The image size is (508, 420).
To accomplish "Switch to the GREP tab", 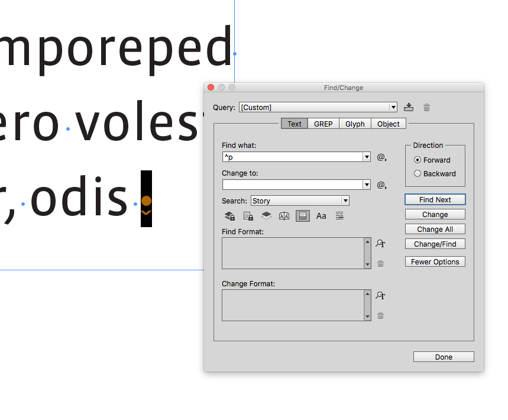I will pyautogui.click(x=323, y=124).
